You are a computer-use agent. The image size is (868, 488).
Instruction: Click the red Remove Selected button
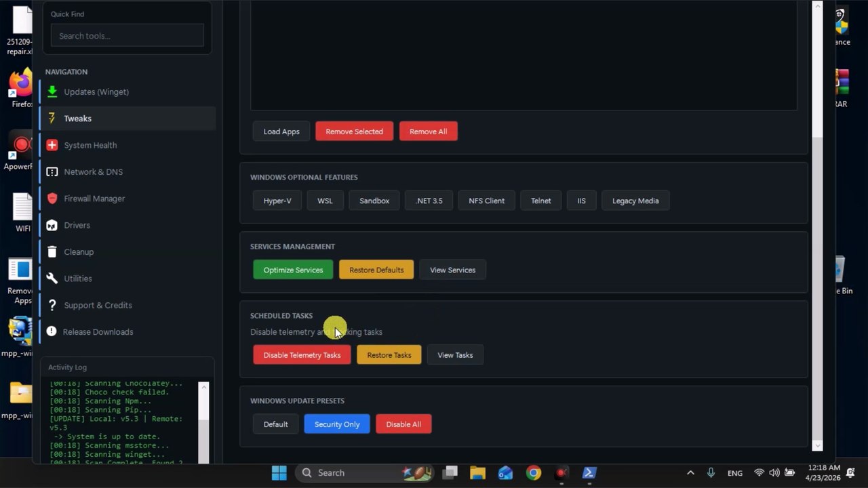point(355,131)
